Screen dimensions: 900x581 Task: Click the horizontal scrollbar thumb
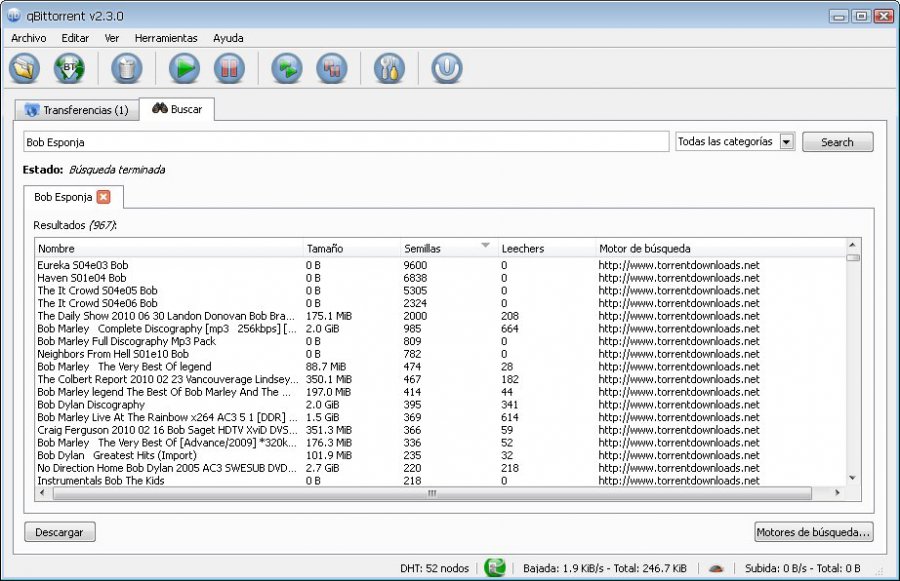coord(432,493)
